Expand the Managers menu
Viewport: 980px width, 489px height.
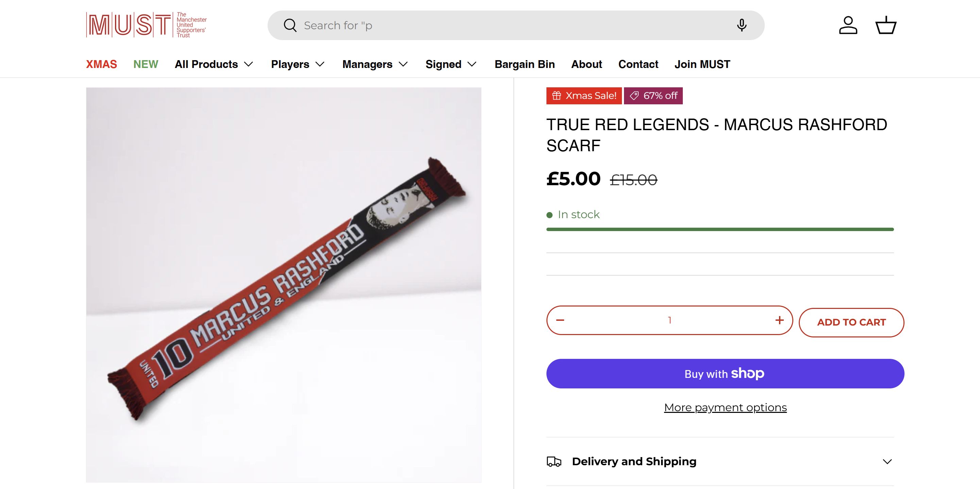[375, 64]
